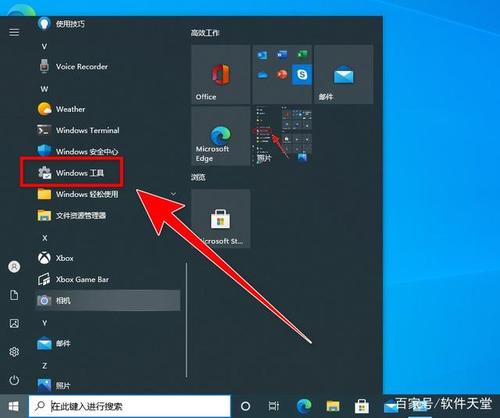Open Settings gear in Start sidebar
The height and width of the screenshot is (418, 500).
point(14,352)
